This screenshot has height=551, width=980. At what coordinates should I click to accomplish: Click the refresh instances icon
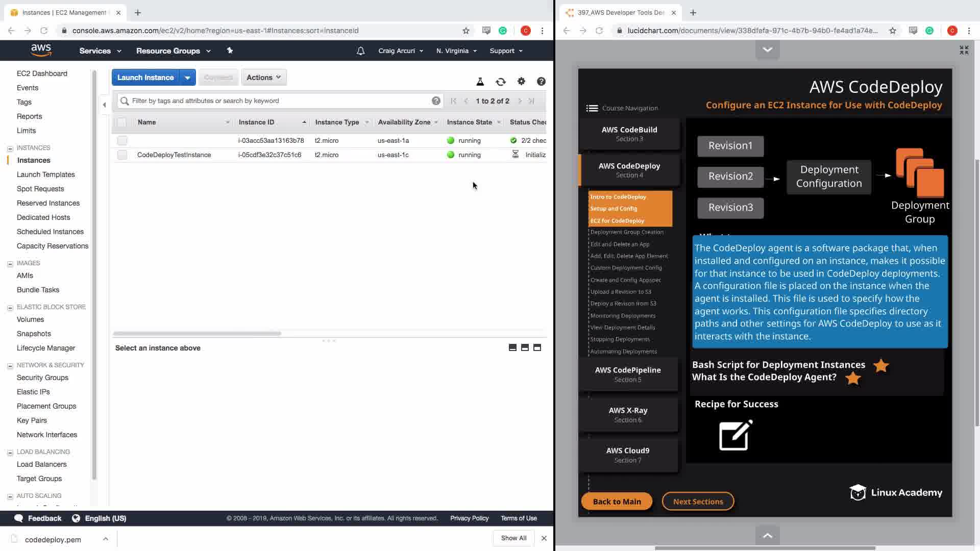500,82
